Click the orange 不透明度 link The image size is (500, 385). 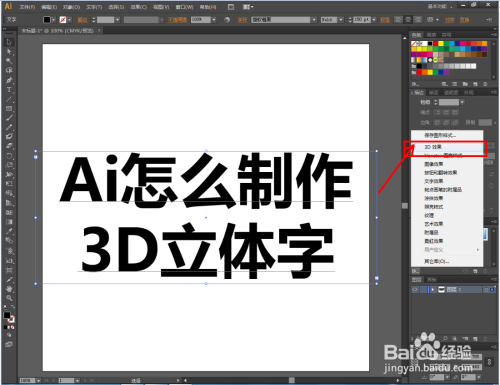pos(177,20)
